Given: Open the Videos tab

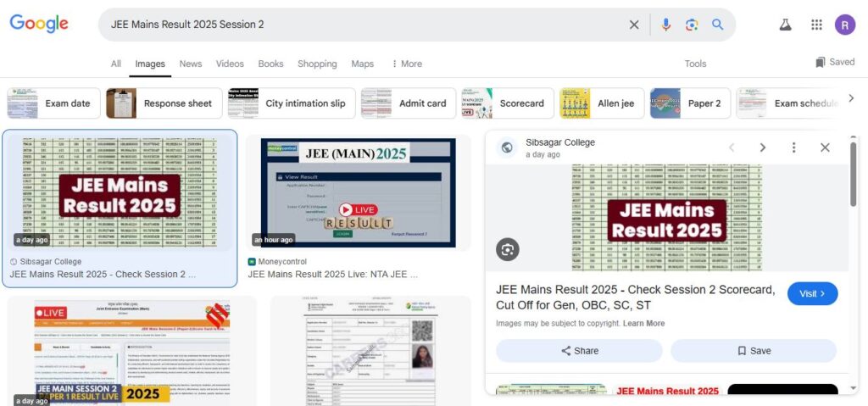Looking at the screenshot, I should pos(230,64).
